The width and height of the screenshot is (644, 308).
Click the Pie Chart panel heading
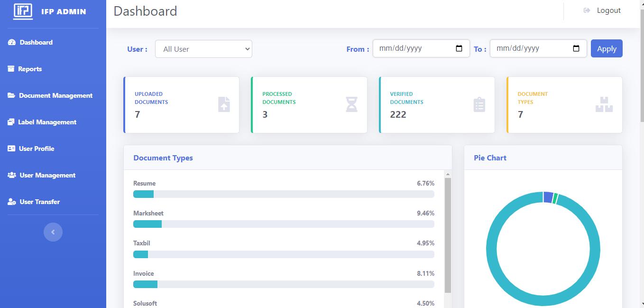490,158
